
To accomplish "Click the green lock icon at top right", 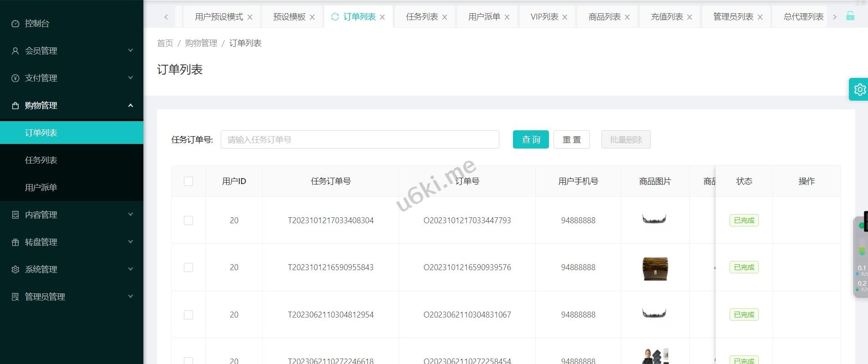I will [x=850, y=16].
